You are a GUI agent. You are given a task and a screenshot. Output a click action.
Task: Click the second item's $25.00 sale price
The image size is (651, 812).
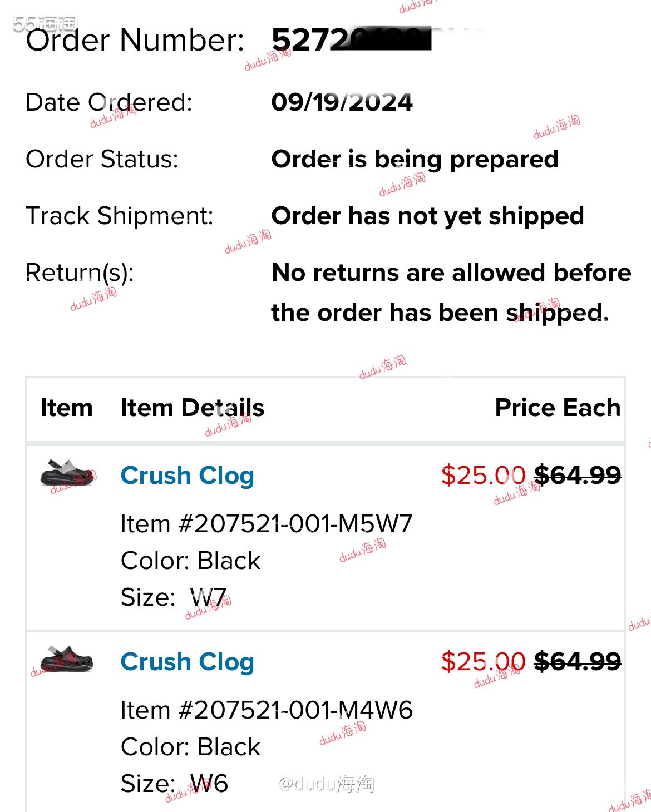(x=484, y=662)
